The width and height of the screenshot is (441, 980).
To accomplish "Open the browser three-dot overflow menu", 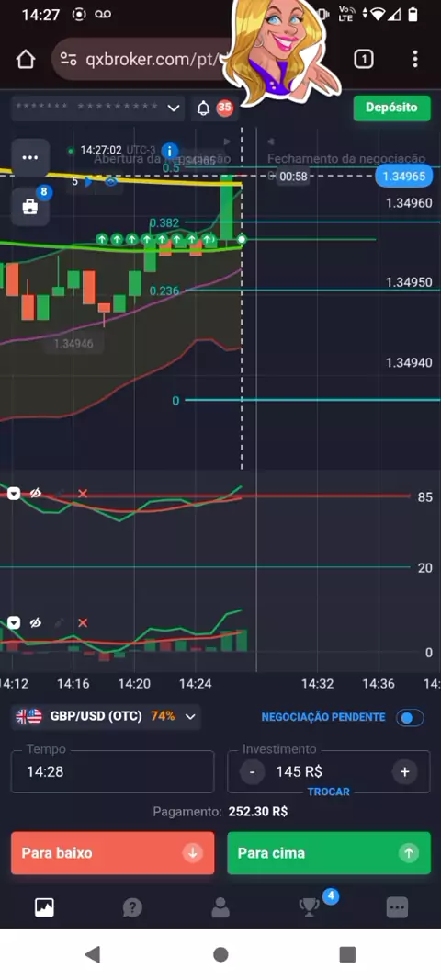I will tap(414, 60).
